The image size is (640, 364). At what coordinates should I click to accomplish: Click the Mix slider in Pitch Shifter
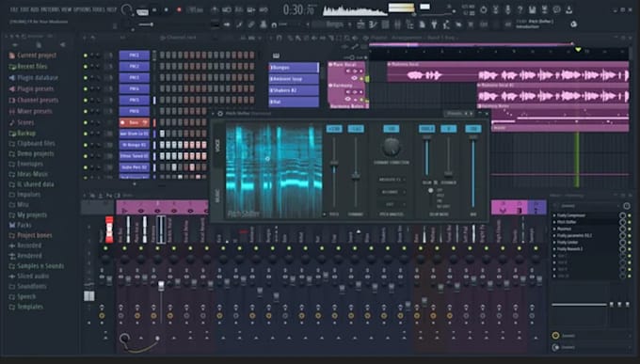click(473, 172)
